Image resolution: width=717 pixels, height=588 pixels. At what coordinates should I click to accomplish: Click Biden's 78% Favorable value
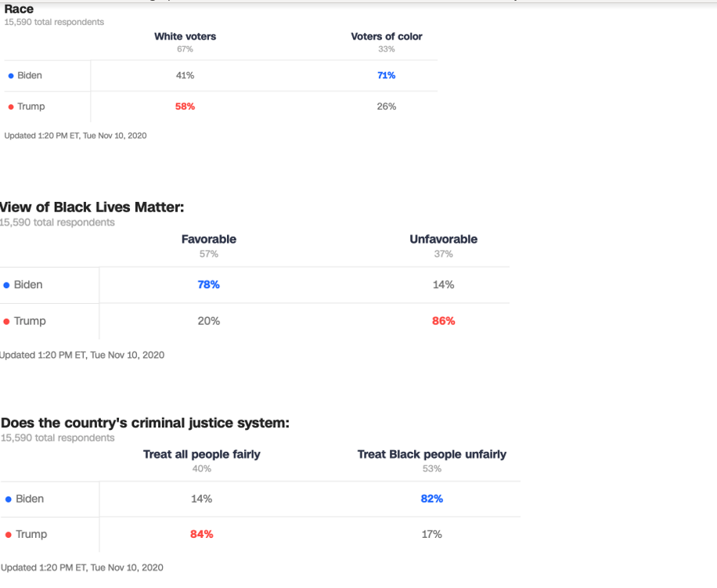(x=208, y=285)
